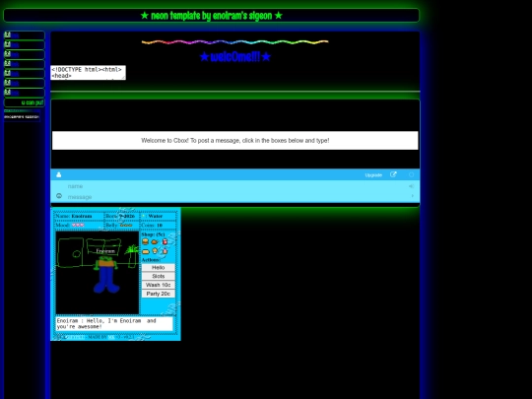Open Cbox in a pop-out window
This screenshot has height=399, width=532.
[393, 174]
